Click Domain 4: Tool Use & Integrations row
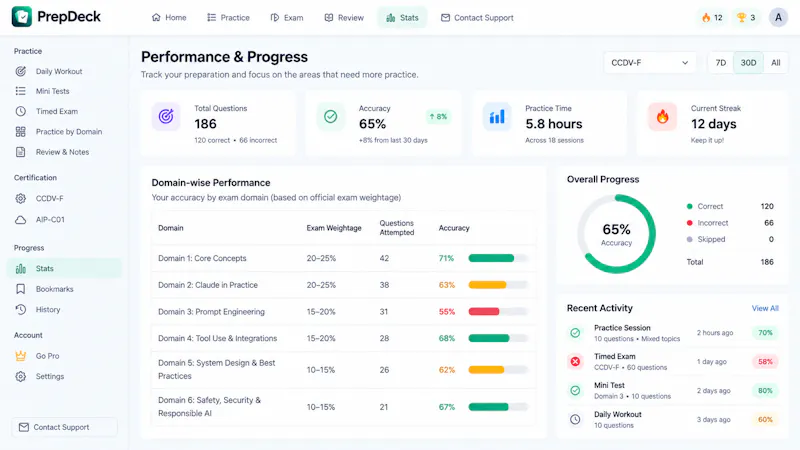This screenshot has width=800, height=450. (x=344, y=338)
